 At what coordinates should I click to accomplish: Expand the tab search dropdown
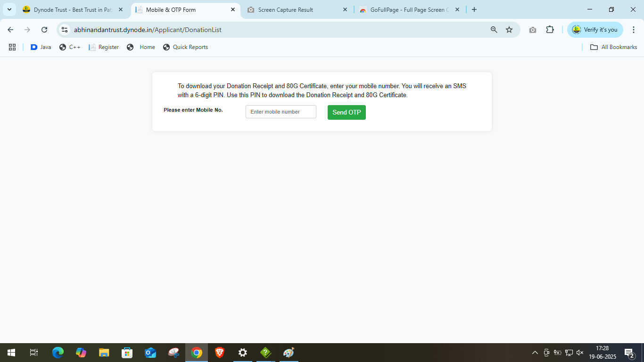tap(9, 9)
